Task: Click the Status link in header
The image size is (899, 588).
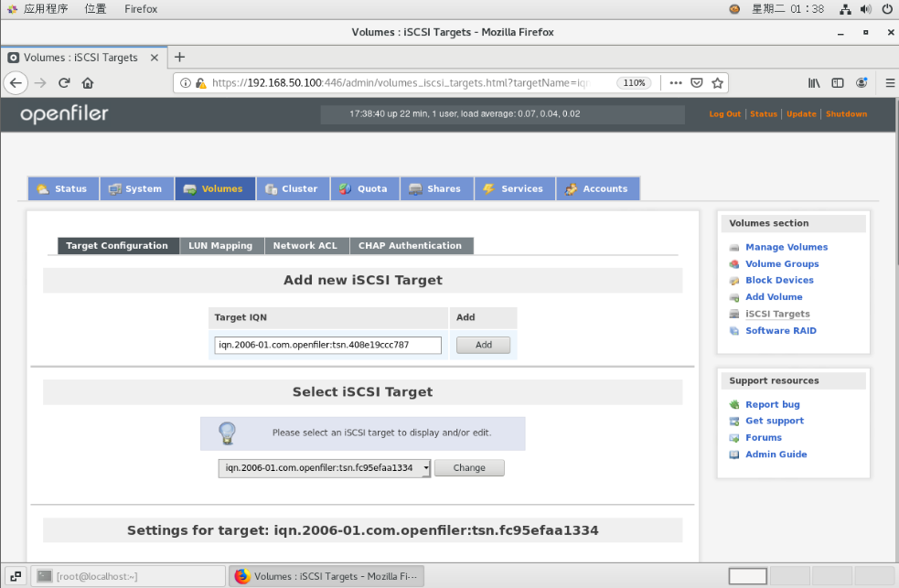Action: 764,114
